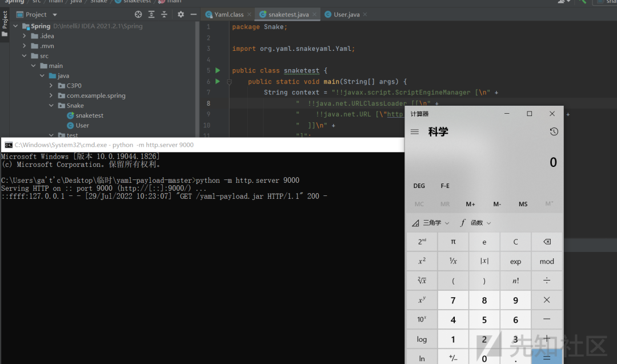Viewport: 617px width, 364px height.
Task: Click the expand all icon in Project panel
Action: [151, 14]
